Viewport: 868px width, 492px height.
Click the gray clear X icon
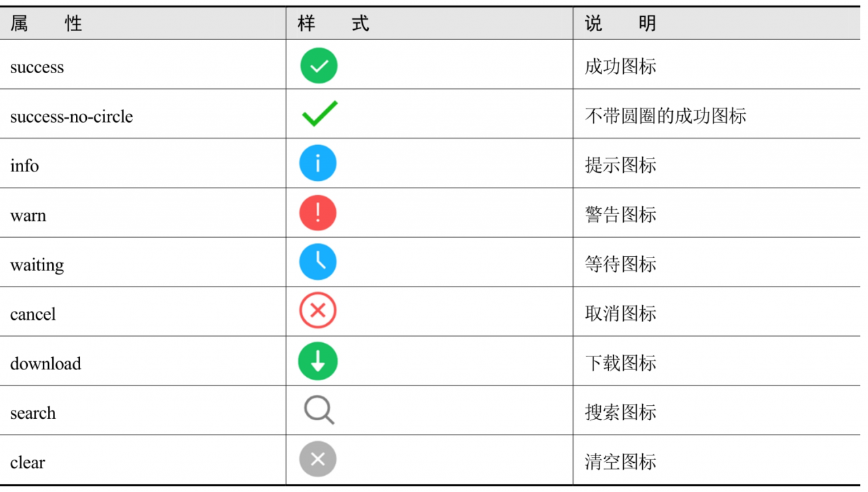point(318,459)
